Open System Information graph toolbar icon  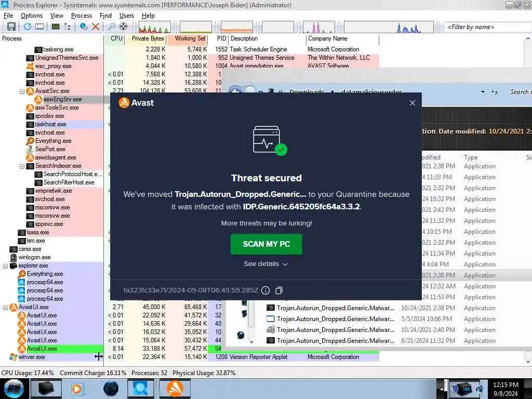click(55, 26)
